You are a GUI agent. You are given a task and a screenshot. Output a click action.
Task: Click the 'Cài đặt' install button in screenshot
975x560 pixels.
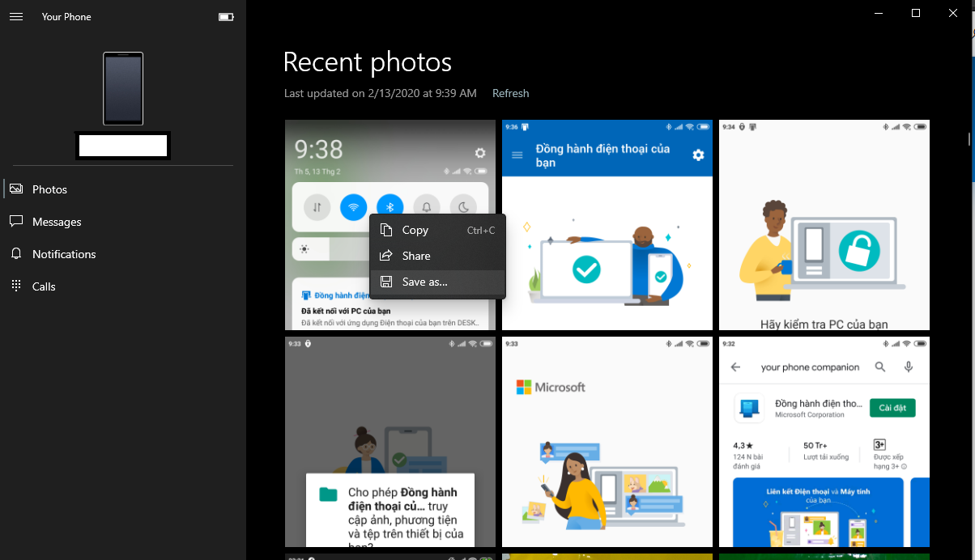[892, 408]
